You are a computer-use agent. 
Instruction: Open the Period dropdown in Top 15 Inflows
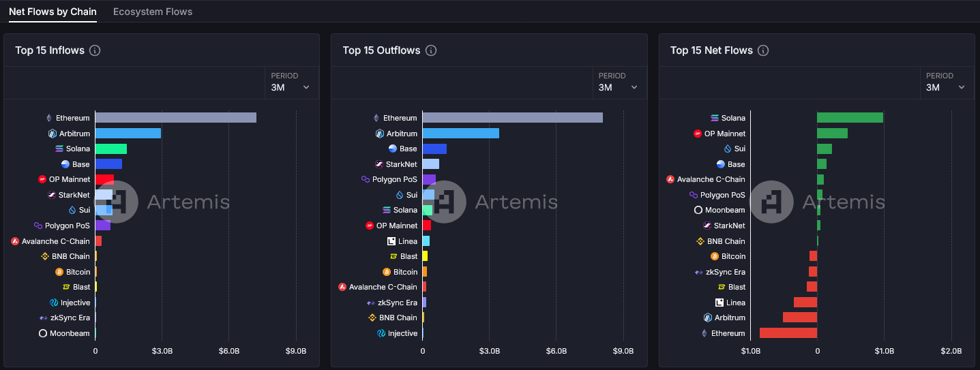pos(291,82)
